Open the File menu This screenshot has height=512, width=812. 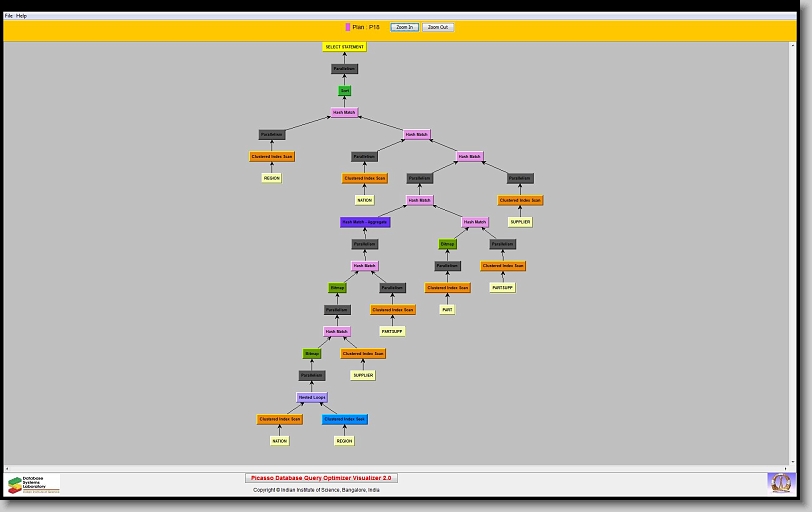[9, 16]
